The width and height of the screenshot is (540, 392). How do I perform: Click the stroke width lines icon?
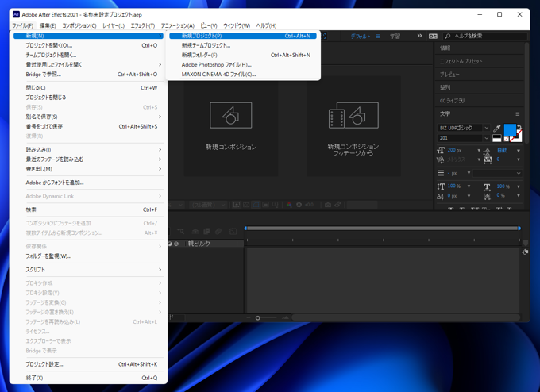pyautogui.click(x=441, y=173)
